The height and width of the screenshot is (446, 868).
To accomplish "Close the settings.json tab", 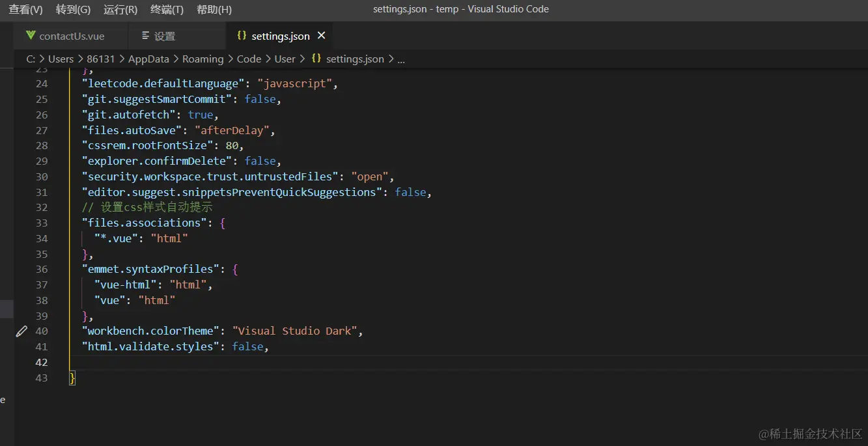I will coord(321,35).
